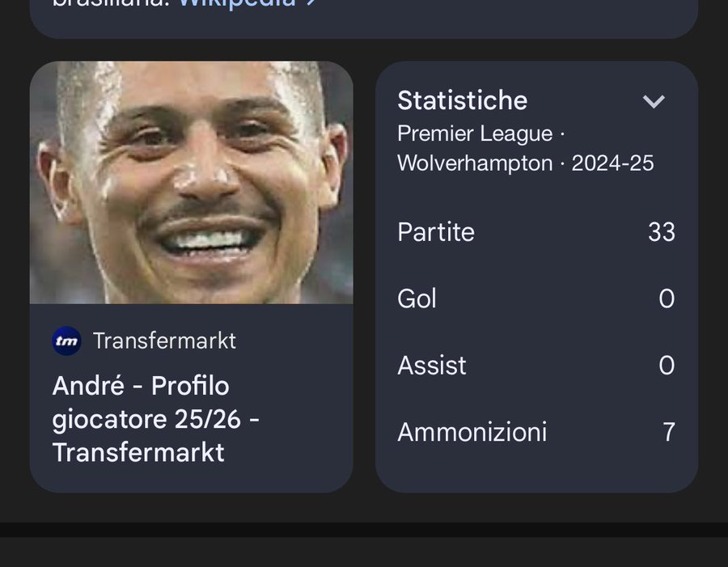Tap the Partite value 33

click(x=662, y=231)
